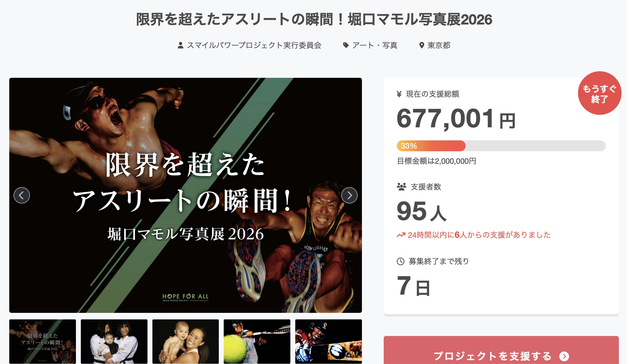Click the tag icon next to アート・写真
Screen dimensions: 627x364
[x=346, y=45]
